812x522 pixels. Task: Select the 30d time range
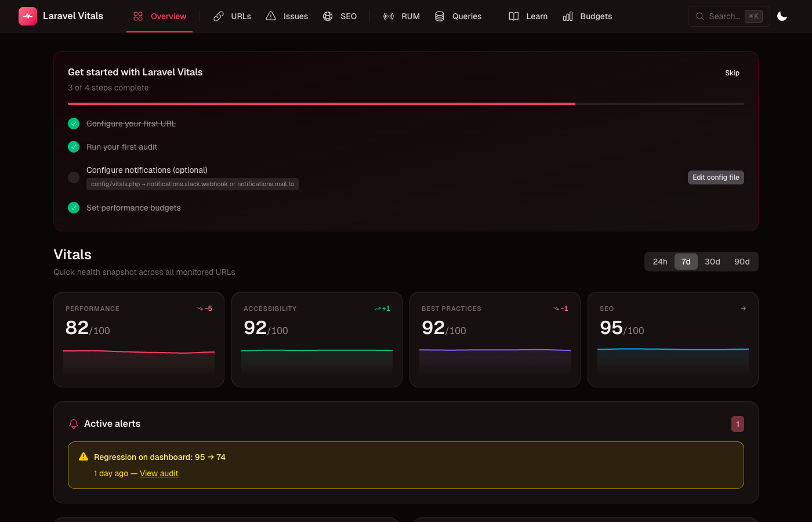point(712,262)
